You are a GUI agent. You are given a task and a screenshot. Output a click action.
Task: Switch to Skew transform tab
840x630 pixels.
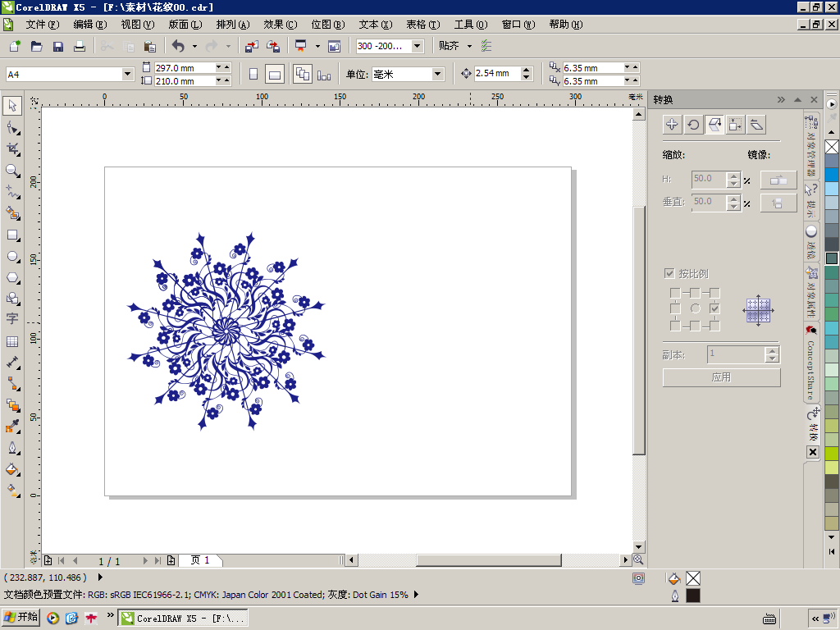tap(756, 125)
